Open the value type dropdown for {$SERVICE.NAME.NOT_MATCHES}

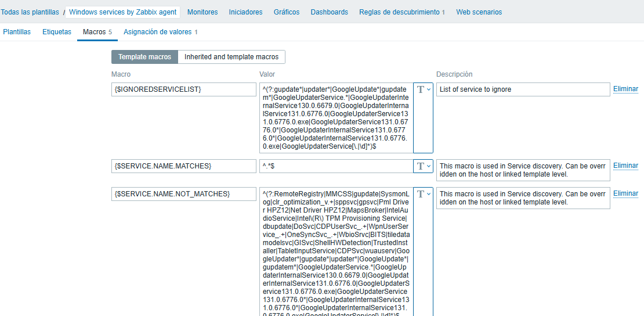pyautogui.click(x=423, y=252)
